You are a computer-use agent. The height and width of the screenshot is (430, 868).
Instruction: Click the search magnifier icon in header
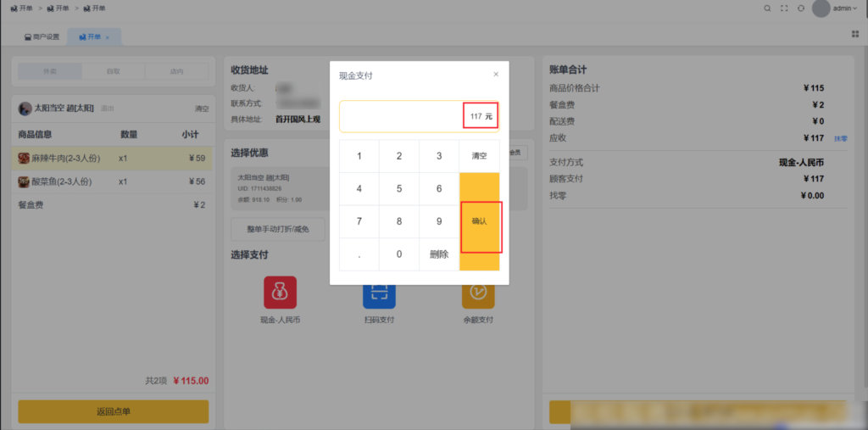coord(767,8)
